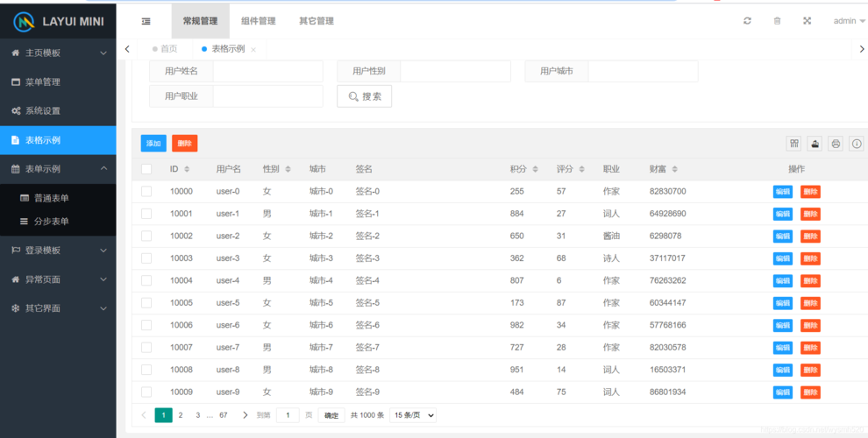
Task: Go to page 2 in pagination
Action: [181, 415]
